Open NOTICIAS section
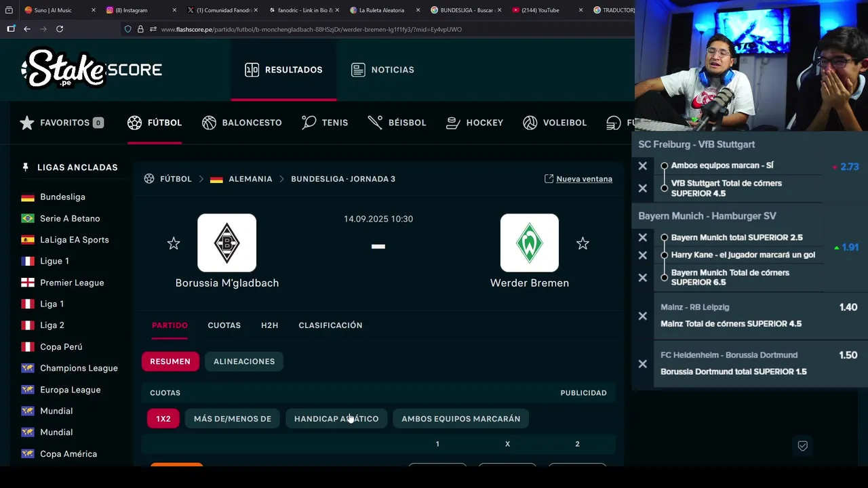This screenshot has height=488, width=868. 382,70
